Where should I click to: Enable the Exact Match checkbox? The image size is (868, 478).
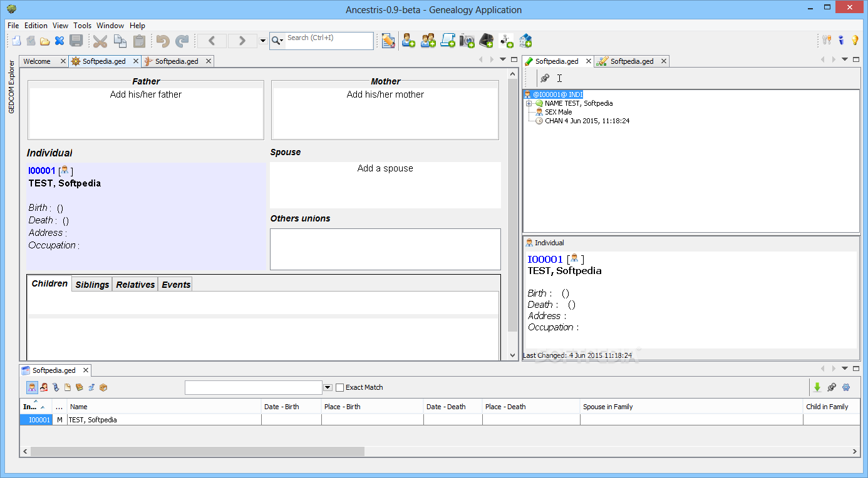coord(340,387)
